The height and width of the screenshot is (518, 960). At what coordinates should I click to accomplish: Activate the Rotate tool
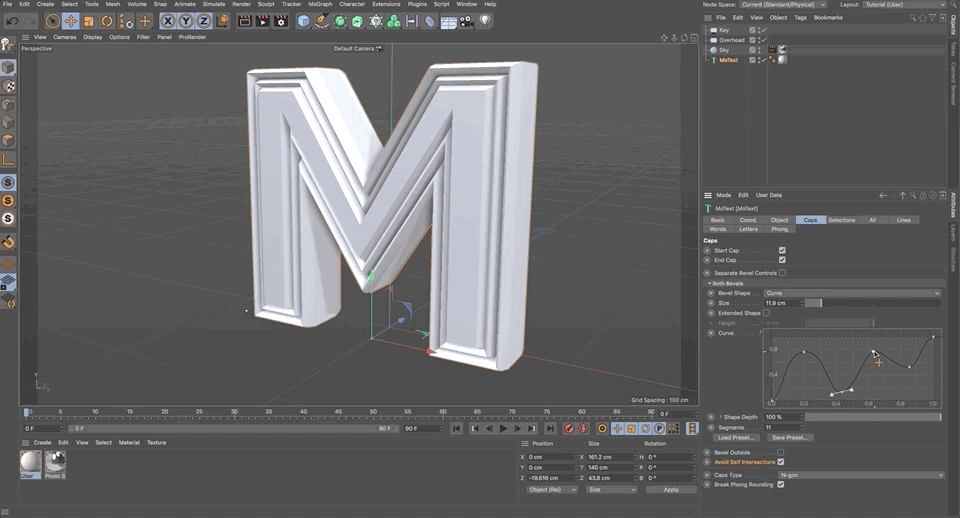pos(107,21)
